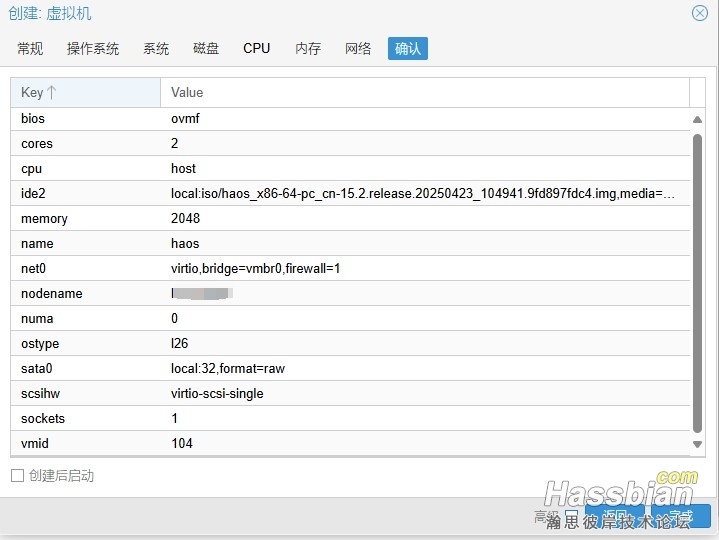Viewport: 719px width, 540px height.
Task: Click the 完成 finish button
Action: [x=681, y=516]
